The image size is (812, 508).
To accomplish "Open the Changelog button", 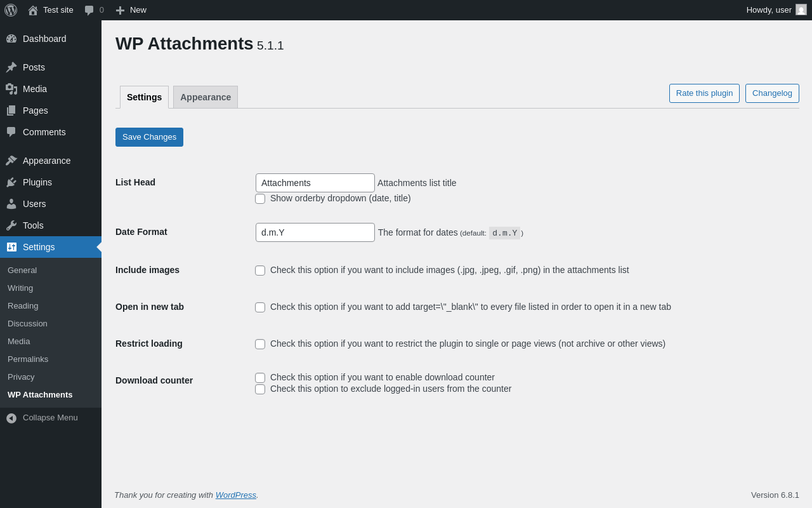I will click(x=772, y=93).
